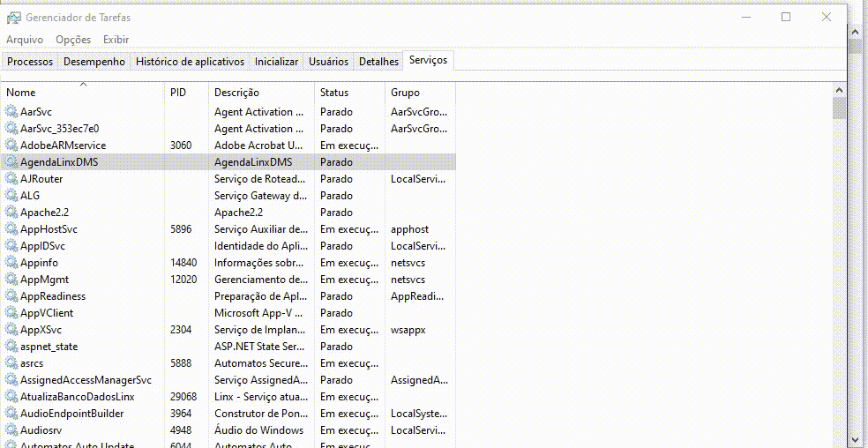
Task: Click PID 14840 of Appinfo
Action: coord(183,263)
